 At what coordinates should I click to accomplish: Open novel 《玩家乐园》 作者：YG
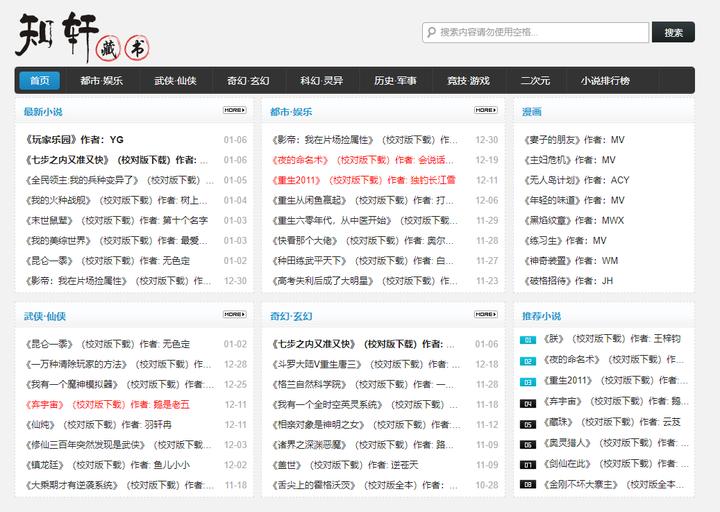click(74, 140)
